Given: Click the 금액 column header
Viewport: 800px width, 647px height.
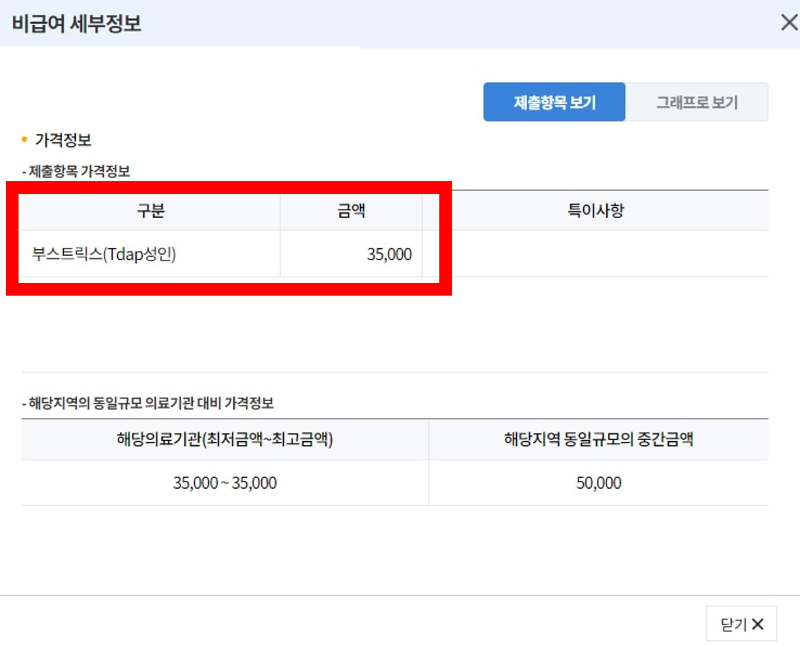Looking at the screenshot, I should (x=350, y=211).
